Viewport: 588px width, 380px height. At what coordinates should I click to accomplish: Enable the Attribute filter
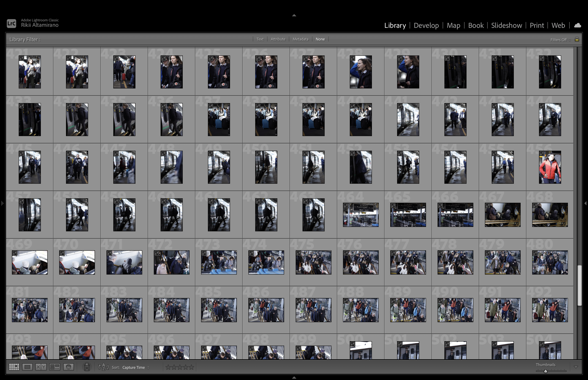click(x=278, y=39)
